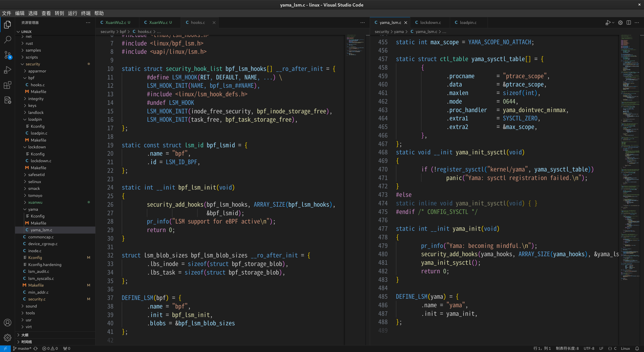Open the errors and warnings count
644x352 pixels.
[50, 348]
